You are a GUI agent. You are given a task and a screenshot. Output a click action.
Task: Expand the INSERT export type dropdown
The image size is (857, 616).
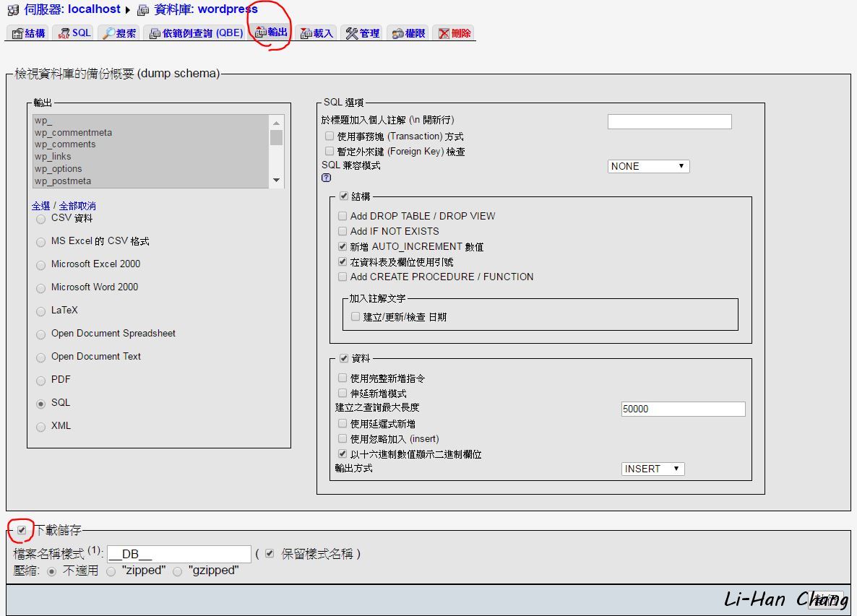pos(653,469)
